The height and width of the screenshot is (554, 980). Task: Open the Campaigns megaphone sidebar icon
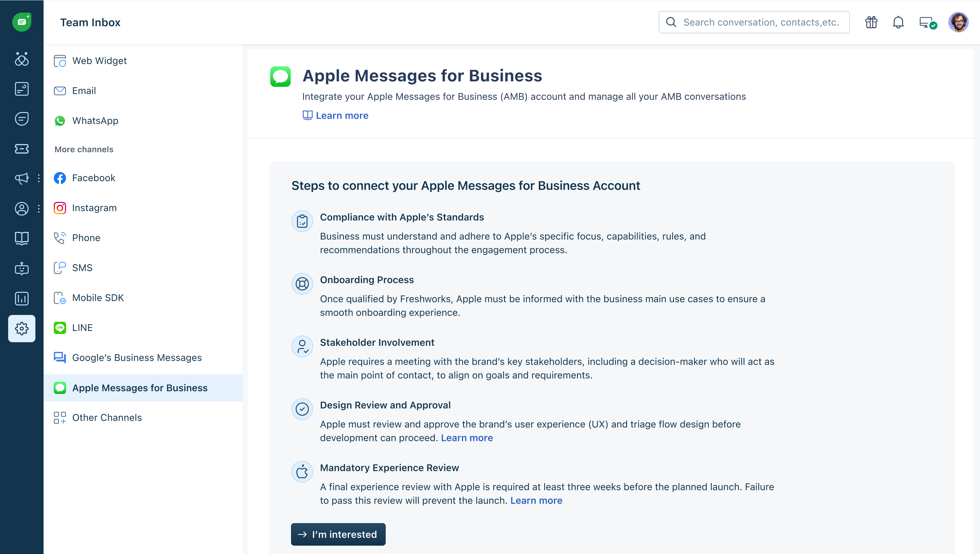point(22,178)
